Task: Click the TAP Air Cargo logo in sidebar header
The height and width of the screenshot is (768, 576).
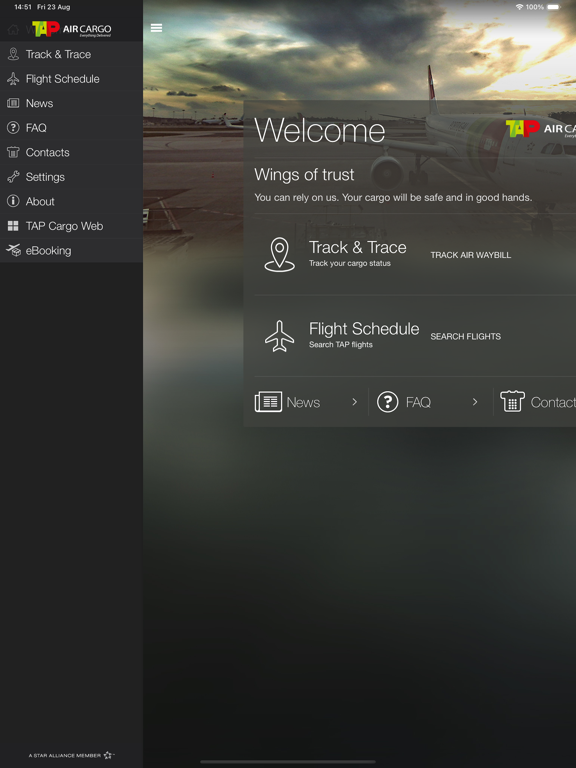Action: (x=72, y=29)
